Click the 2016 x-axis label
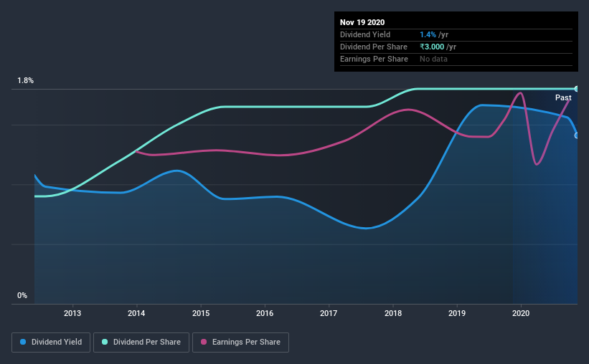Screen dimensions: 589x364 click(265, 313)
